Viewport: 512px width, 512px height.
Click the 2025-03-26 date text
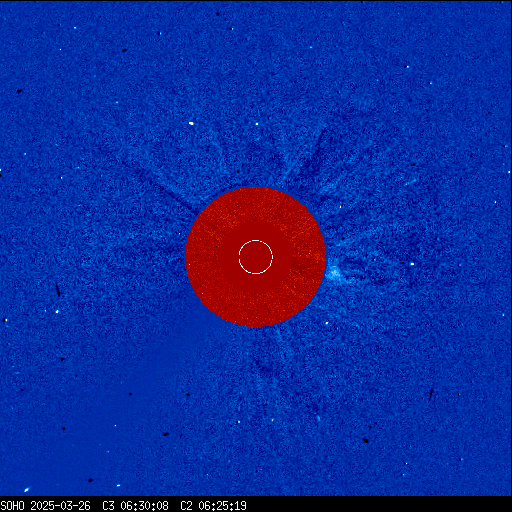pyautogui.click(x=60, y=506)
